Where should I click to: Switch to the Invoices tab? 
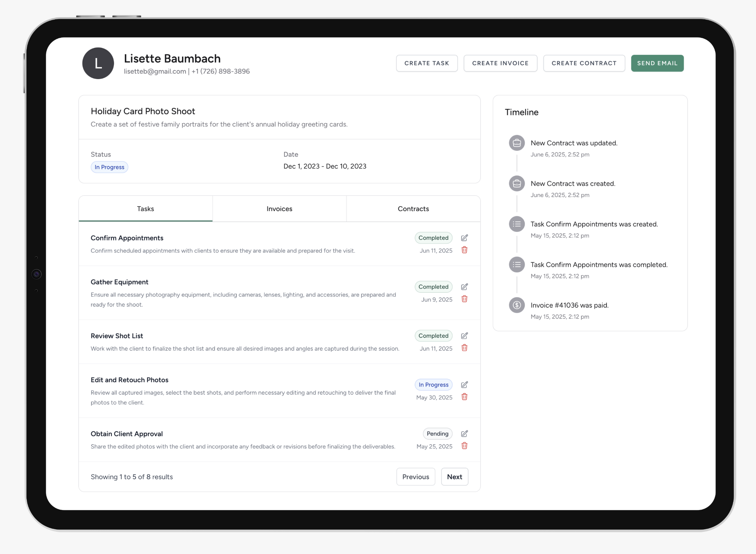point(279,209)
